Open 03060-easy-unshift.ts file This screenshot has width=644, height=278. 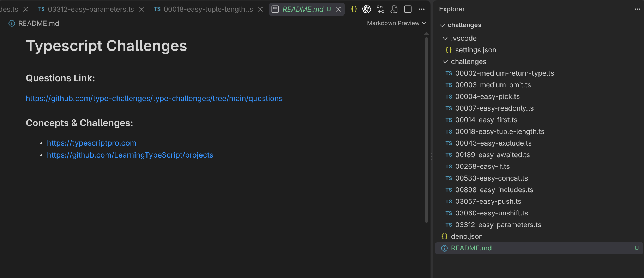(x=491, y=213)
